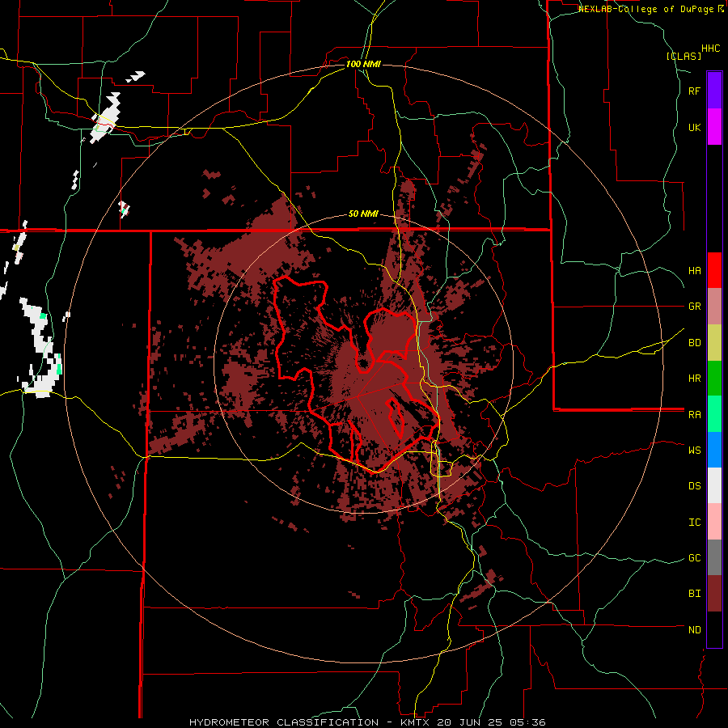This screenshot has width=728, height=728.
Task: Click the ND black legend swatch
Action: pos(714,629)
